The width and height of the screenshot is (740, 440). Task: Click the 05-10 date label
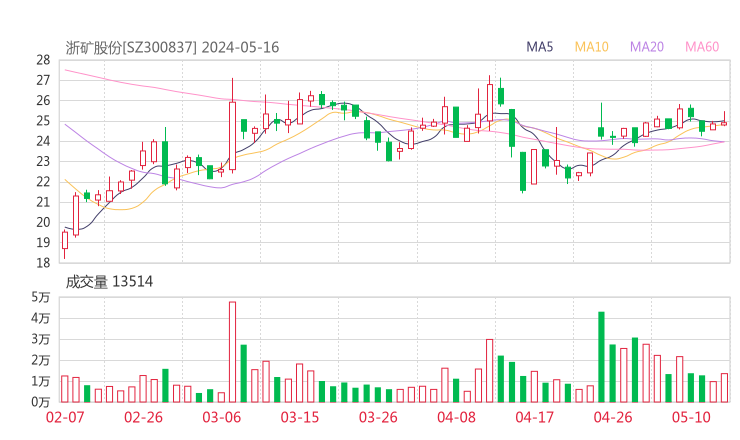point(691,417)
